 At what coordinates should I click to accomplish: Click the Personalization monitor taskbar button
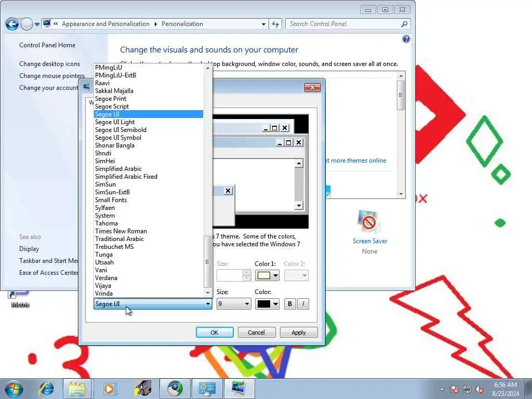(240, 389)
